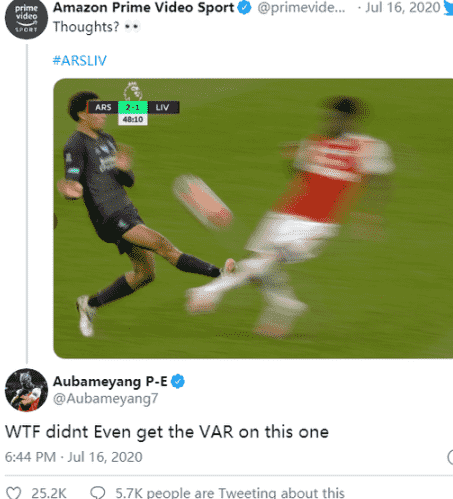Click the Twitter bird logo icon

[x=448, y=8]
